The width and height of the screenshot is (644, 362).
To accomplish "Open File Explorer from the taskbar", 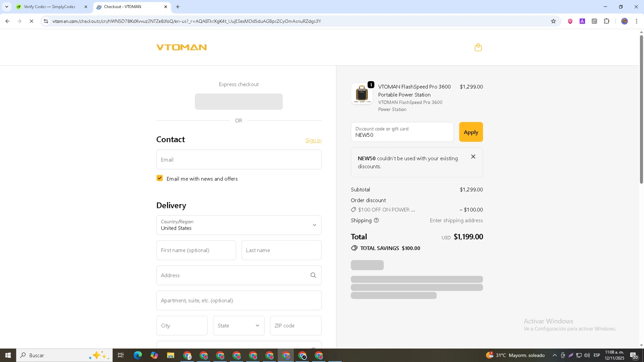I will click(x=170, y=355).
